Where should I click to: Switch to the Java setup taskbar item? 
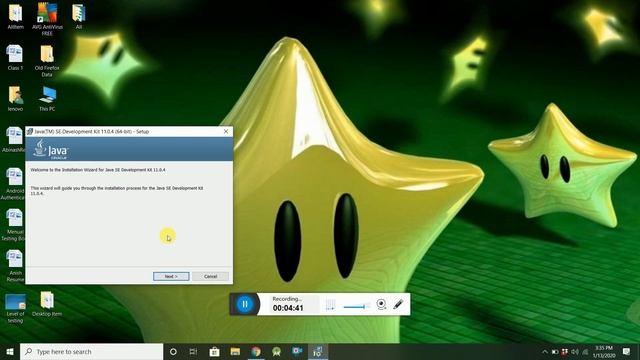tap(318, 351)
